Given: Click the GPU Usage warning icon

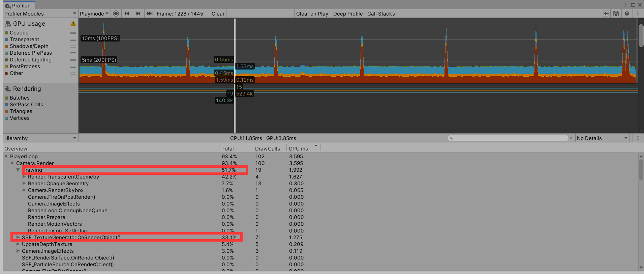Looking at the screenshot, I should (x=73, y=24).
